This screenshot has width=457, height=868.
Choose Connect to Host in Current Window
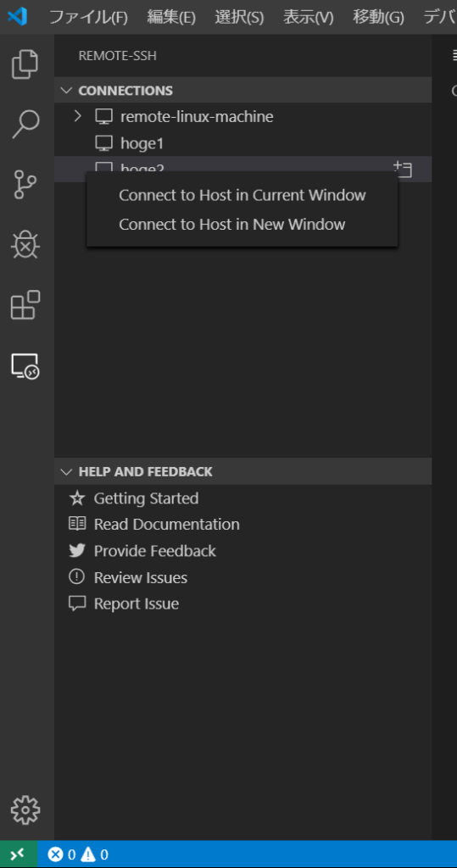click(x=242, y=195)
